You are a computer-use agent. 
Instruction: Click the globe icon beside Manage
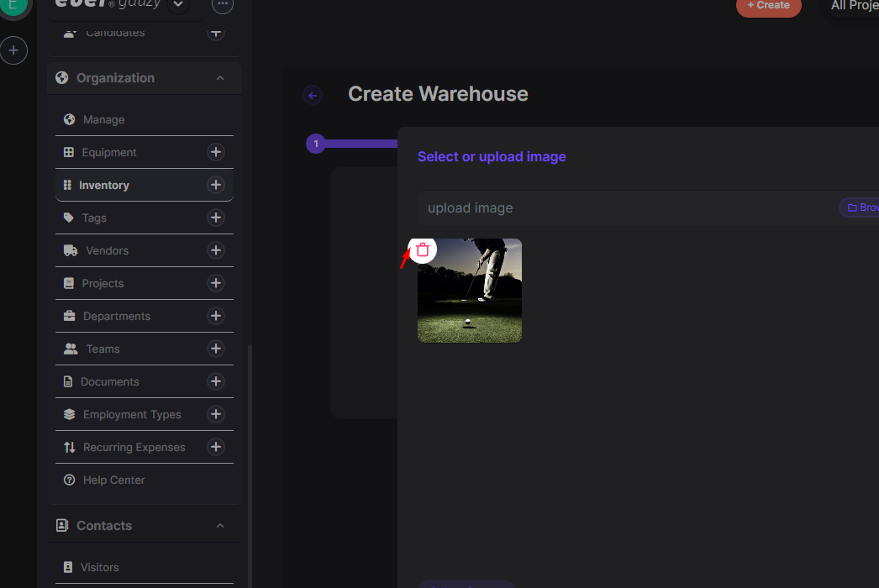[70, 119]
